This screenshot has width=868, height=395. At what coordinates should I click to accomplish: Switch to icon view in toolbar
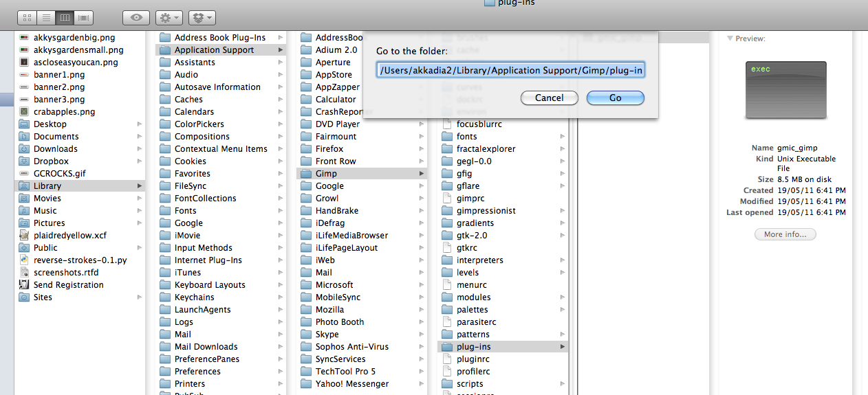27,18
